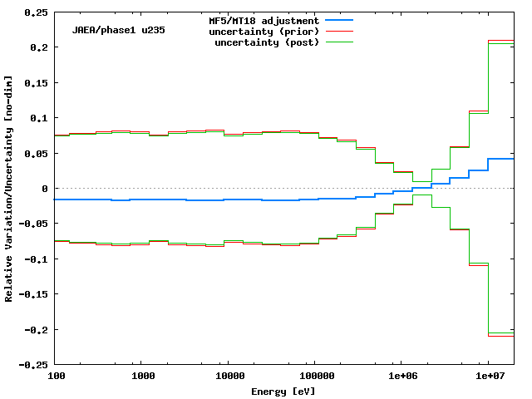
Task: Click the 0.1 y-axis tick label
Action: point(38,118)
